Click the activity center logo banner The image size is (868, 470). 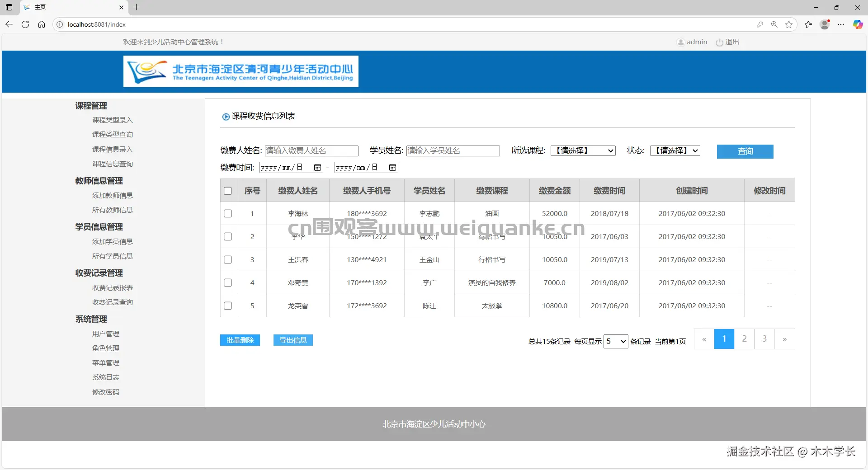(241, 71)
